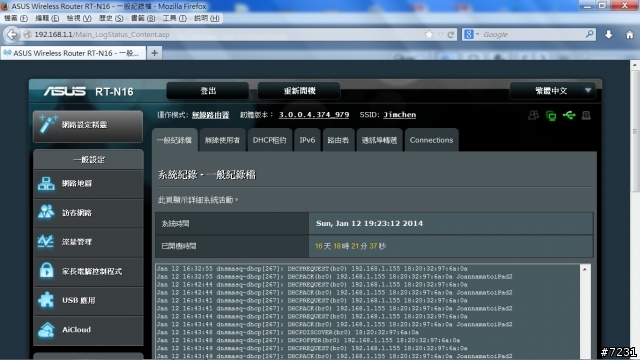Viewport: 640px width, 360px height.
Task: Open firmware version 3.0.0.4.374_979 link
Action: [x=314, y=115]
